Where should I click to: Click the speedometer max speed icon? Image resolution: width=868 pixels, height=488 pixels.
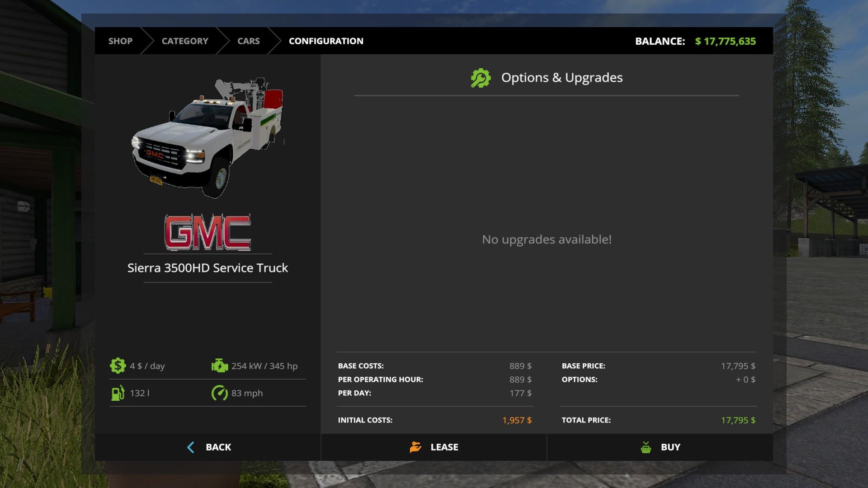coord(220,393)
